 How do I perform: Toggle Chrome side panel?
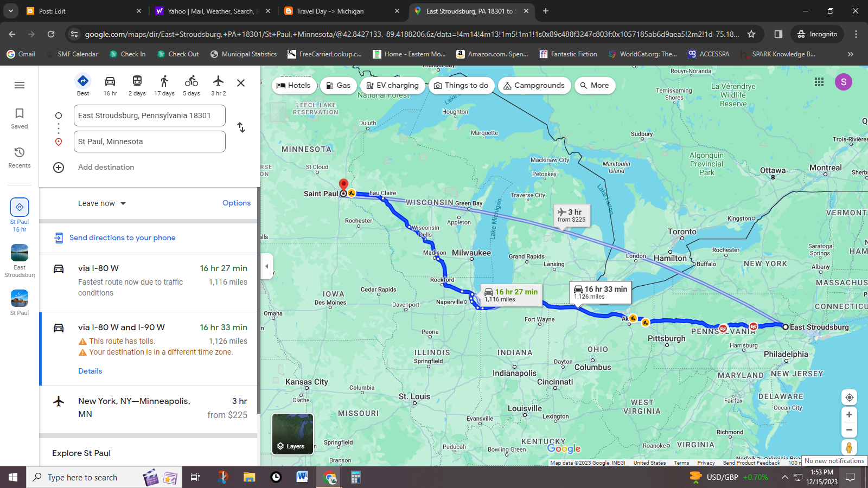778,34
